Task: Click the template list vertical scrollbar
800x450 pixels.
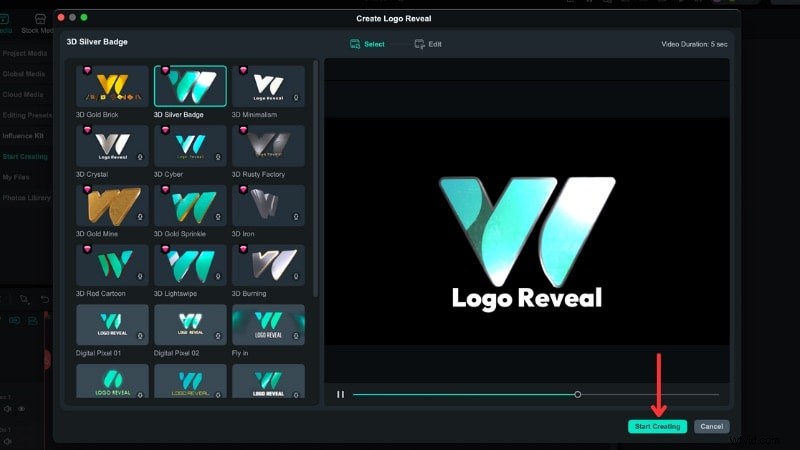Action: tap(316, 180)
